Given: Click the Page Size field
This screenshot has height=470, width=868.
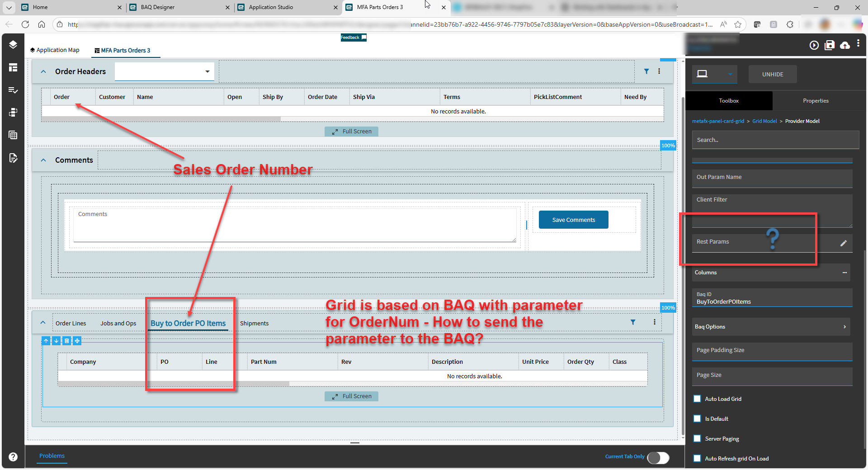Looking at the screenshot, I should click(x=772, y=376).
